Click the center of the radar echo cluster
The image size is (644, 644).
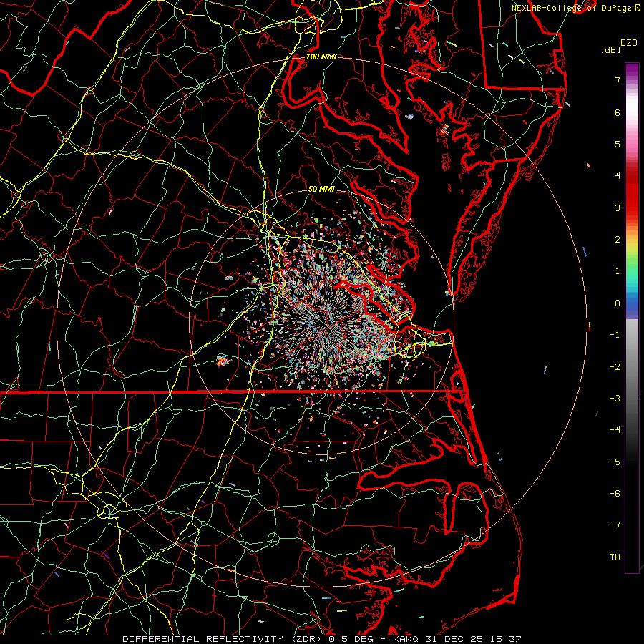point(321,322)
